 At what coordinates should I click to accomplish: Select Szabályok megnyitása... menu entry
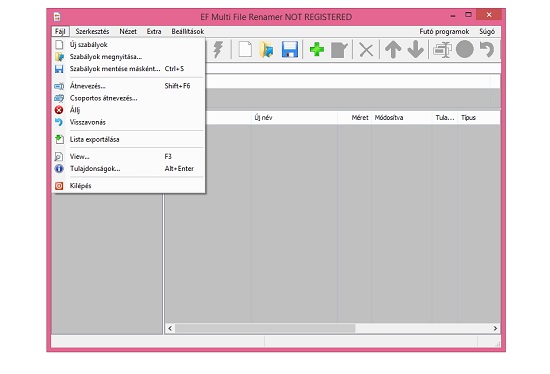128,56
